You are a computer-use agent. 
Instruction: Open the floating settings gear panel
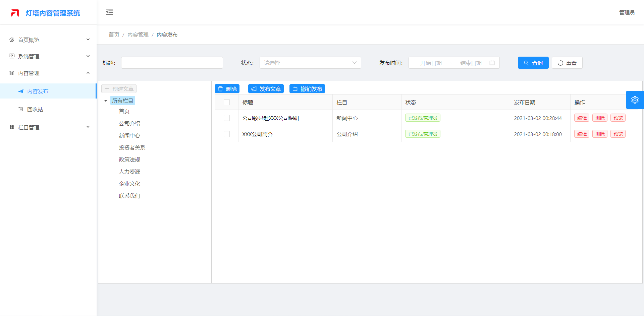coord(635,100)
